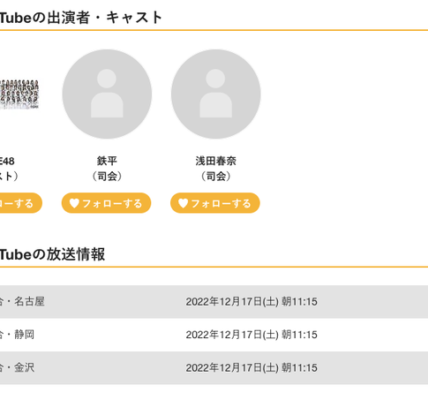Click the 放送情報 section heading

(x=52, y=254)
